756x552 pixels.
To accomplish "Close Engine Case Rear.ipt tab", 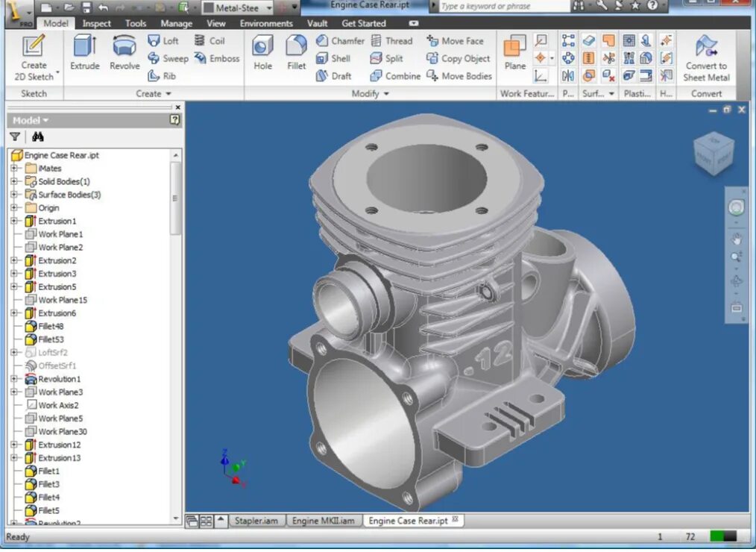I will (455, 520).
